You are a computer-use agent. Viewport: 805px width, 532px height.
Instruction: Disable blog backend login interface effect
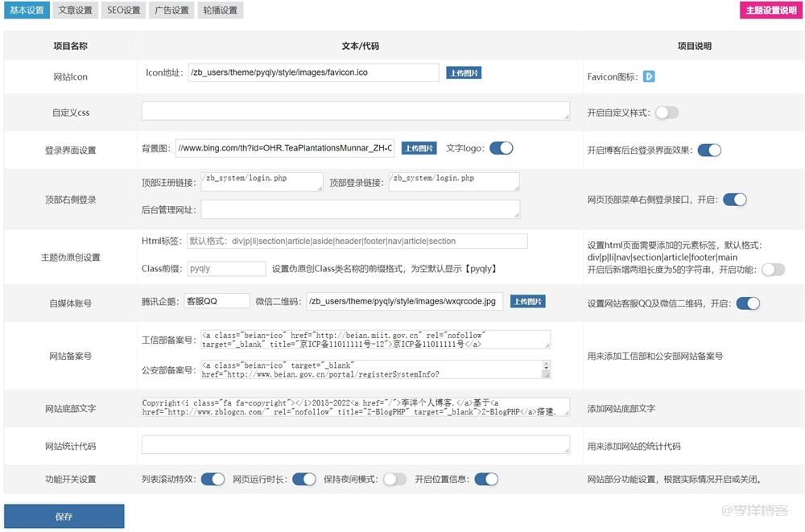[x=709, y=150]
